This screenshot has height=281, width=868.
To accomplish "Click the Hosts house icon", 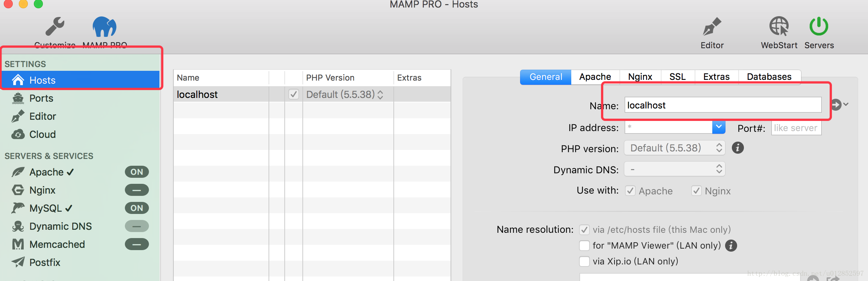I will (18, 80).
